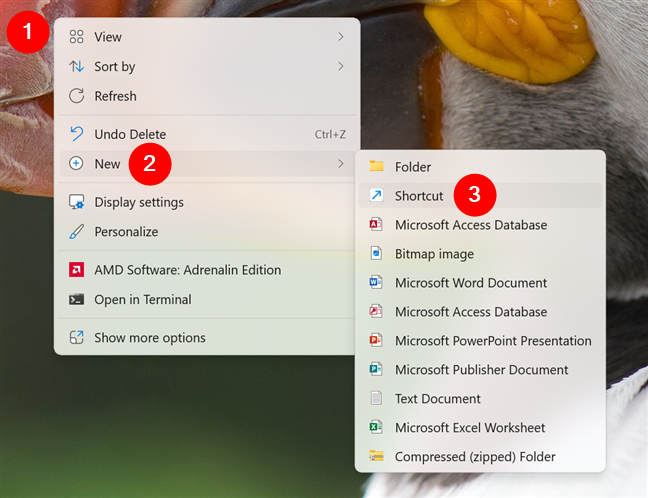Image resolution: width=648 pixels, height=498 pixels.
Task: Click the chevron arrow on the New row
Action: (x=341, y=164)
